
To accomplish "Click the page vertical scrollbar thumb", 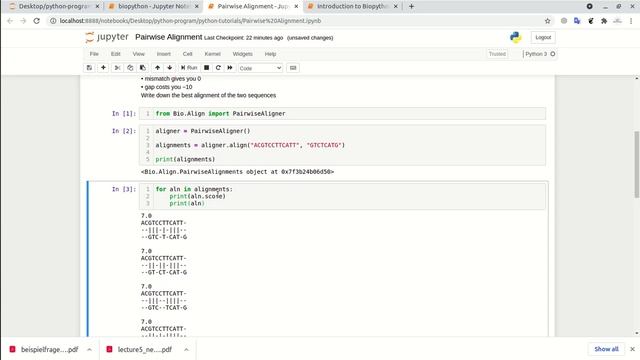I will 637,164.
